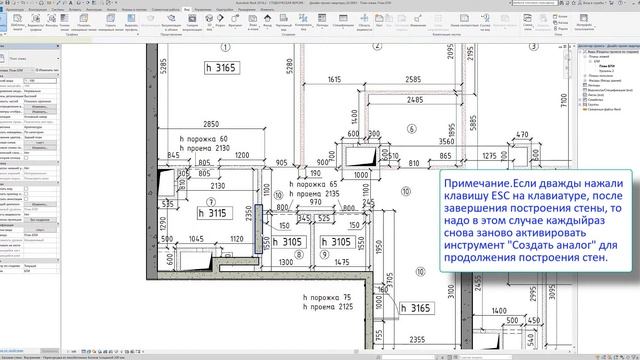Click Cascade windows button
This screenshot has height=360, width=640.
pos(561,22)
